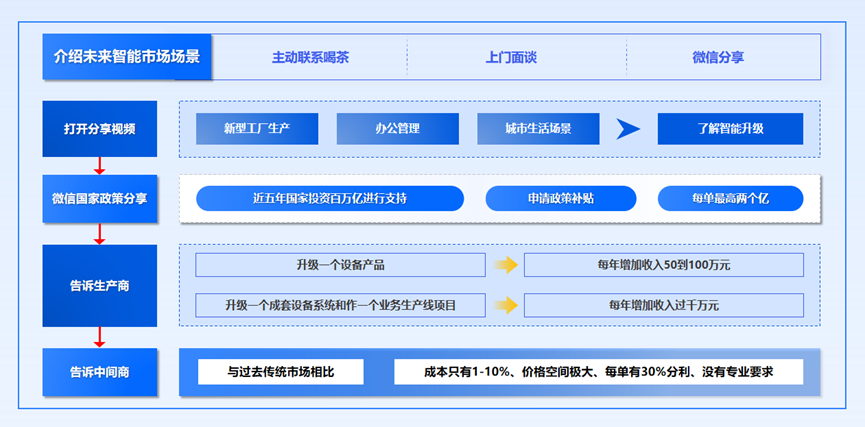Click red arrow below 微信国家政策分享
865x427 pixels.
99,234
